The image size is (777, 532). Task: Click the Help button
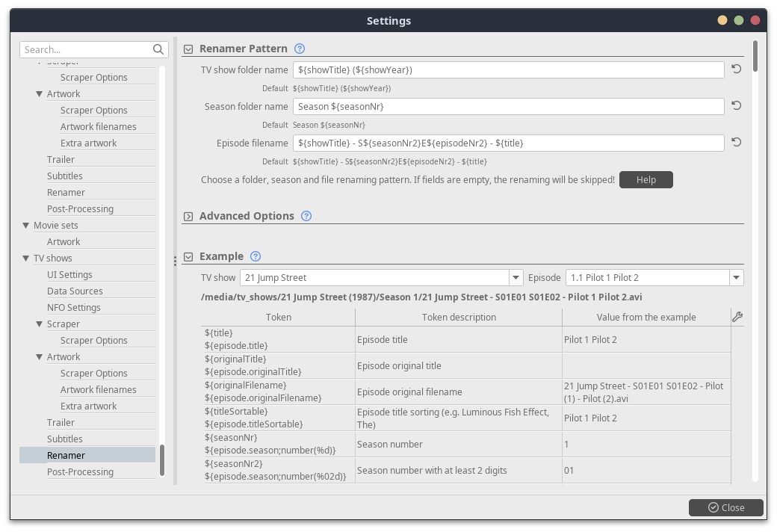point(646,179)
